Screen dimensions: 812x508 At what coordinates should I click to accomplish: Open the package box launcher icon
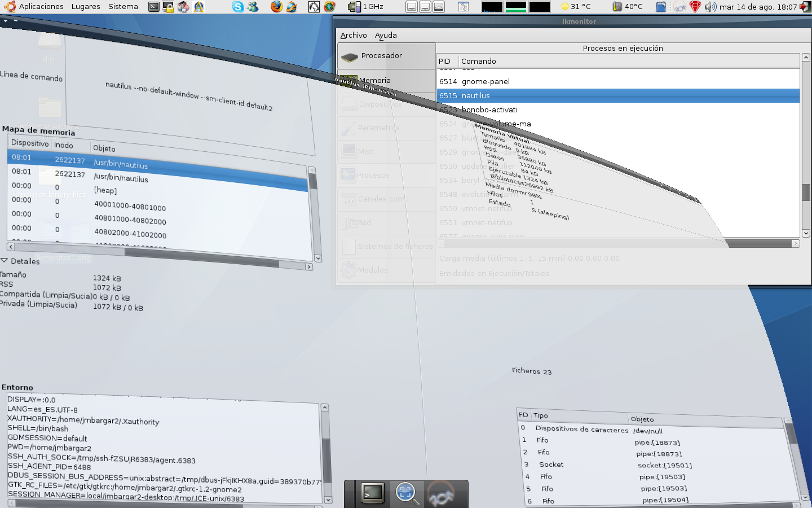[183, 7]
